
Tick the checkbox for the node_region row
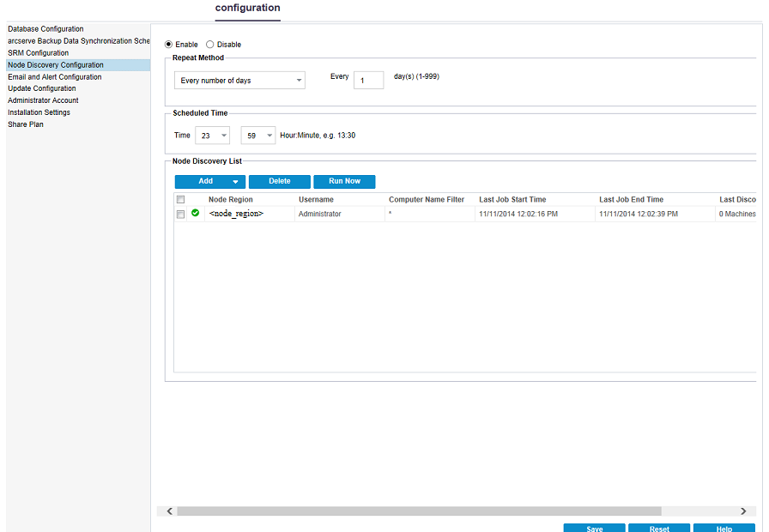181,215
